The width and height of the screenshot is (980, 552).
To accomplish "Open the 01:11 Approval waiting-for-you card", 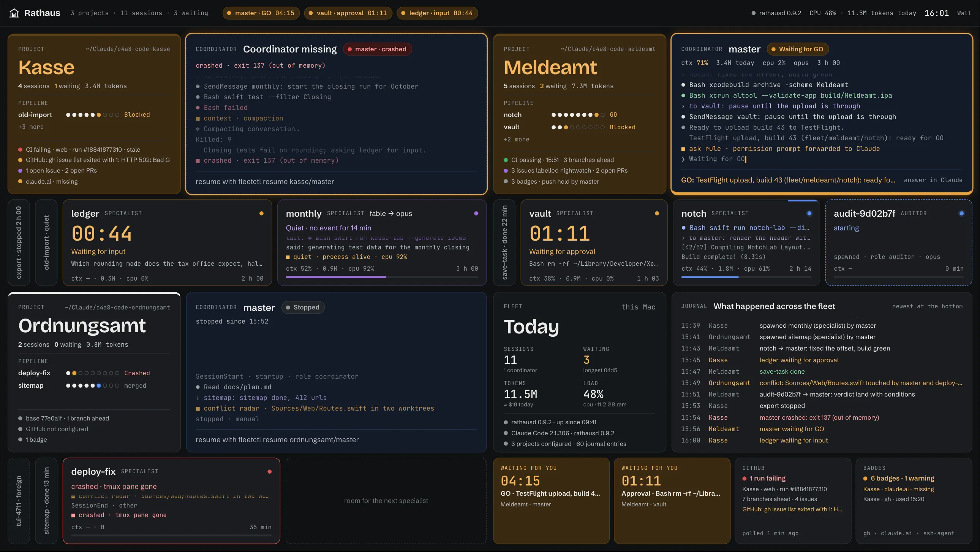I will pyautogui.click(x=672, y=501).
